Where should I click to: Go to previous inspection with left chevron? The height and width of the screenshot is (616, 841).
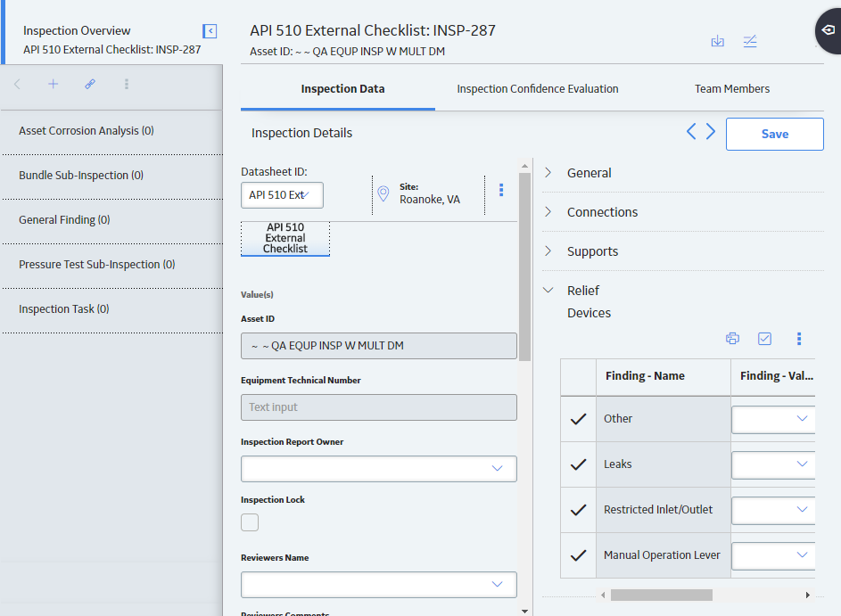click(691, 131)
